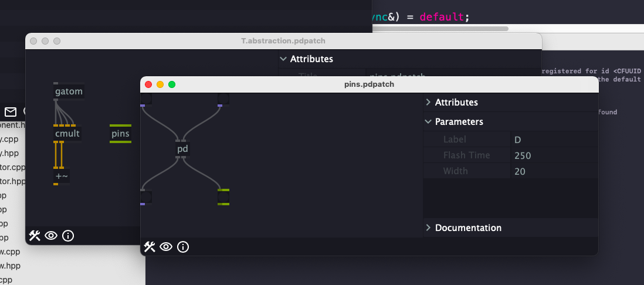Select the pd object box
The width and height of the screenshot is (644, 285).
click(183, 149)
